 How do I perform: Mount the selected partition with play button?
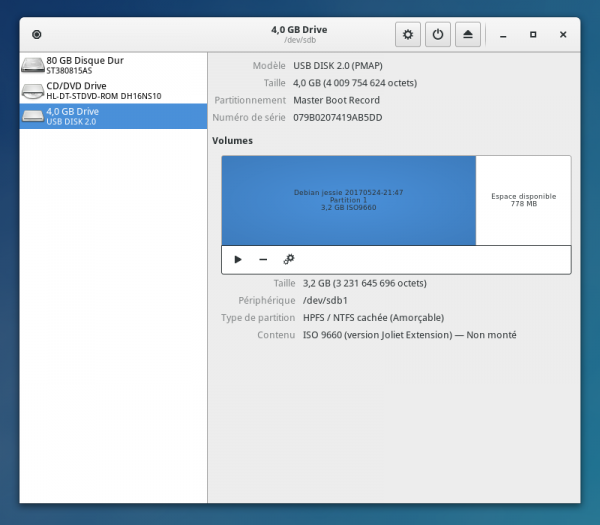click(238, 259)
